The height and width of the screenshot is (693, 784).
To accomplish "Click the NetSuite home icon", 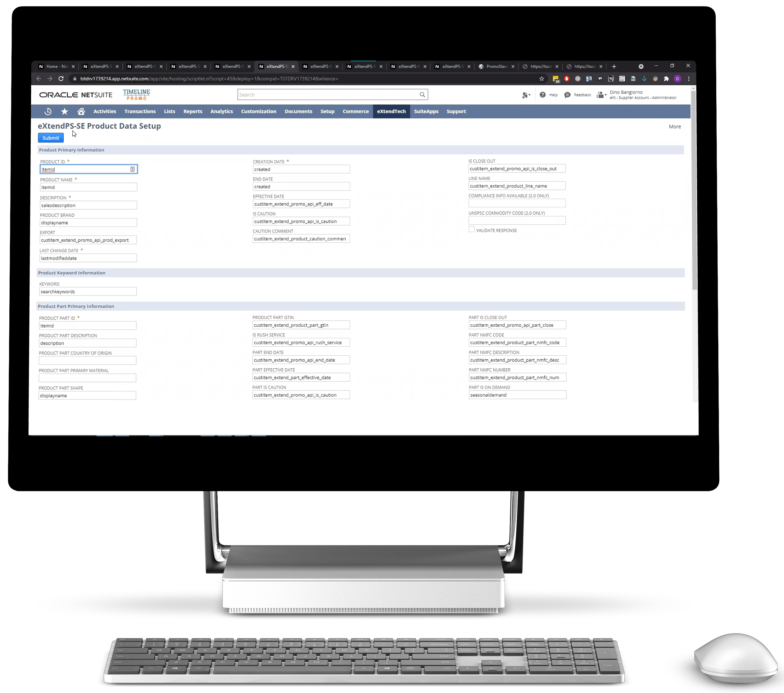I will (80, 111).
